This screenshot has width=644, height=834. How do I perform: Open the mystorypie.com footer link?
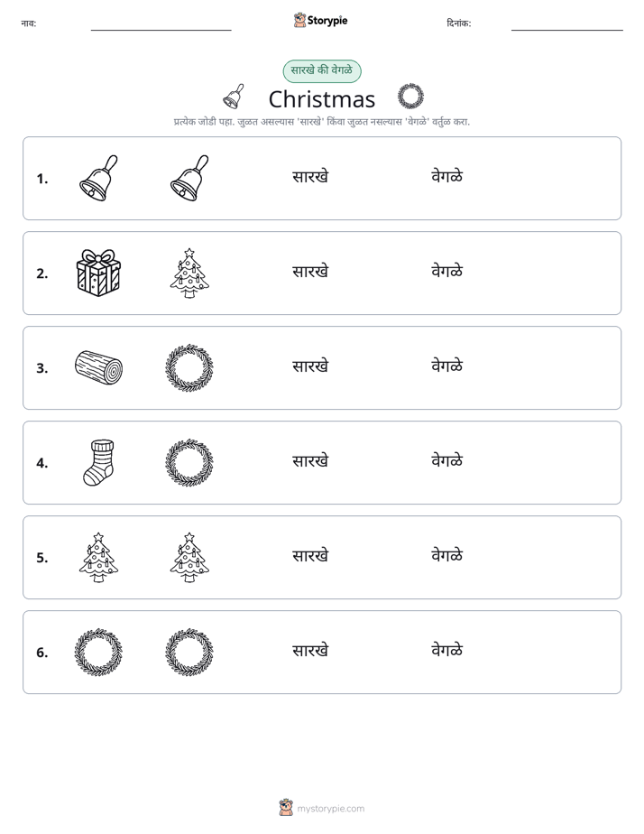(330, 809)
